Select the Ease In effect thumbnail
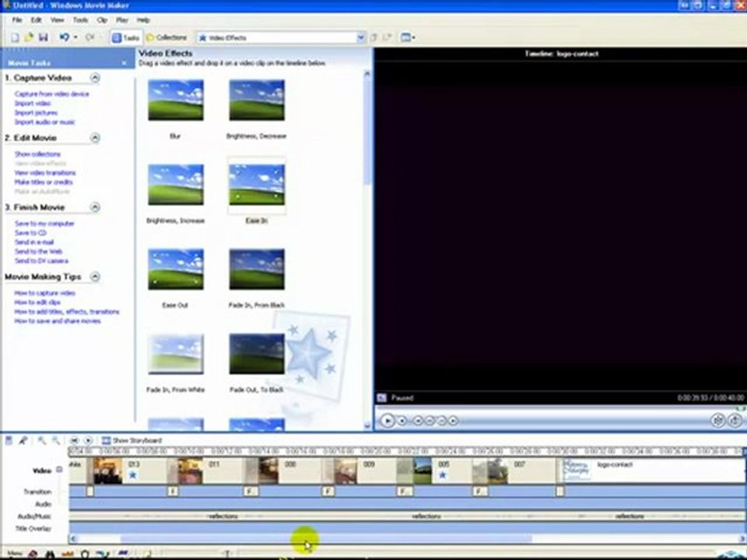This screenshot has width=747, height=560. click(x=257, y=185)
